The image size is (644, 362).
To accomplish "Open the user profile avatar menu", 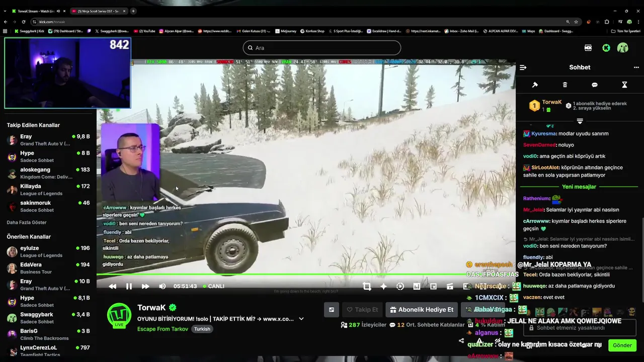I will (623, 48).
